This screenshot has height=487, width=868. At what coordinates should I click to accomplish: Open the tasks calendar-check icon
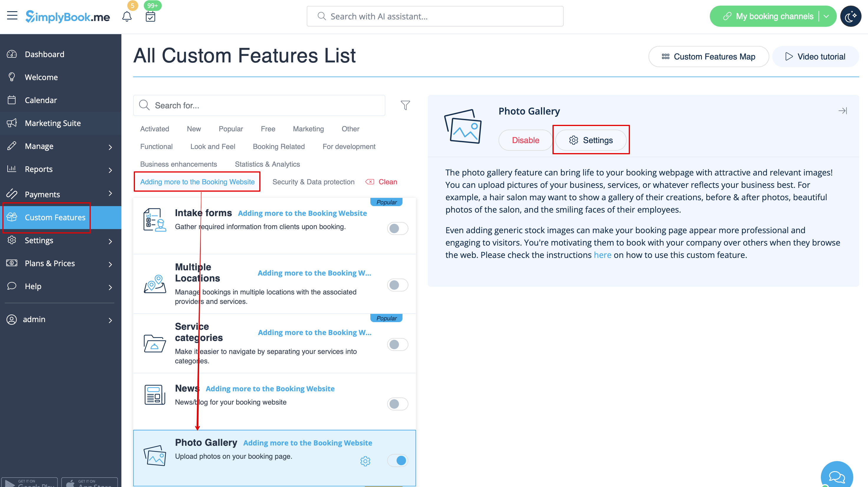[150, 16]
